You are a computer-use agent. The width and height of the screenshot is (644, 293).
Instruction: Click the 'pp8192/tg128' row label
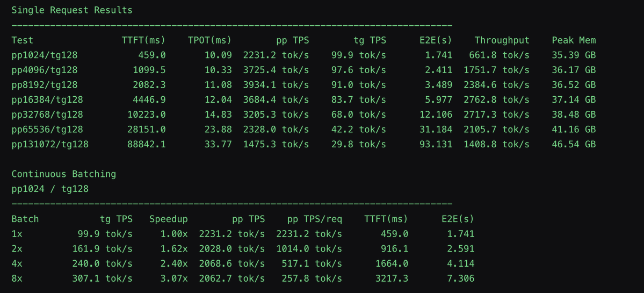coord(45,84)
